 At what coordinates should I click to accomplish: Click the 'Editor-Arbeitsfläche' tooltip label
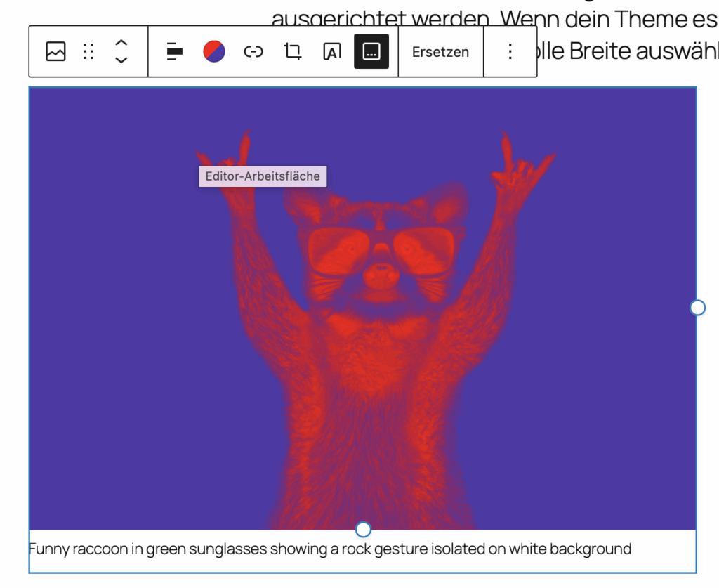point(263,176)
